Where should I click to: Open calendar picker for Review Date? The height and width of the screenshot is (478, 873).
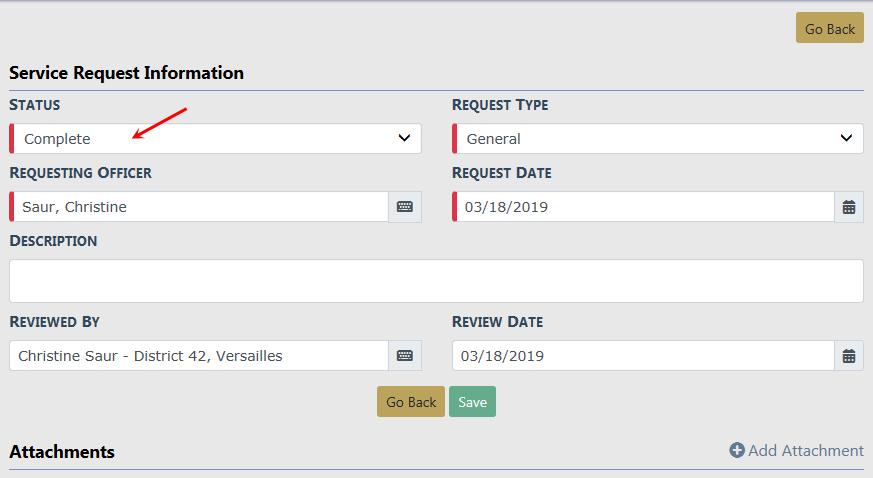pos(849,356)
